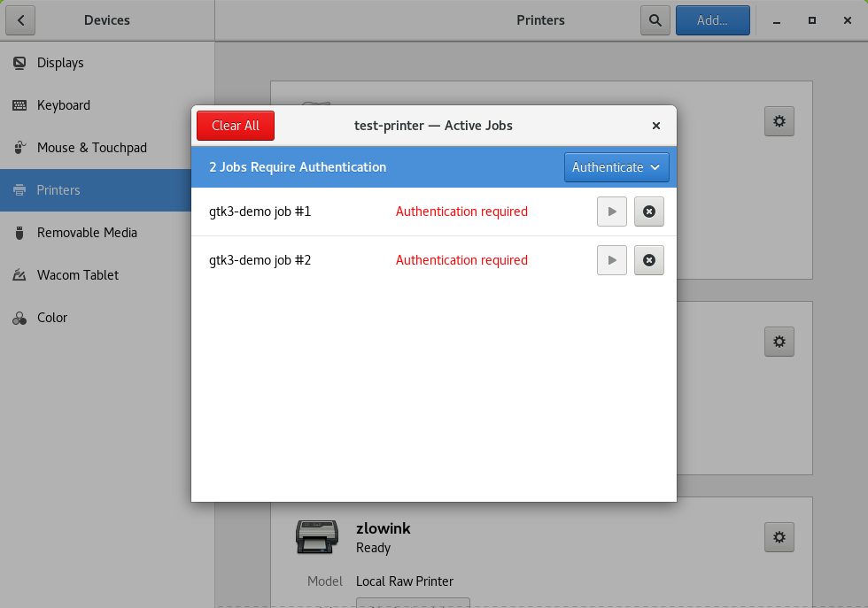Click the Keyboard icon in sidebar
The image size is (868, 608).
tap(19, 105)
